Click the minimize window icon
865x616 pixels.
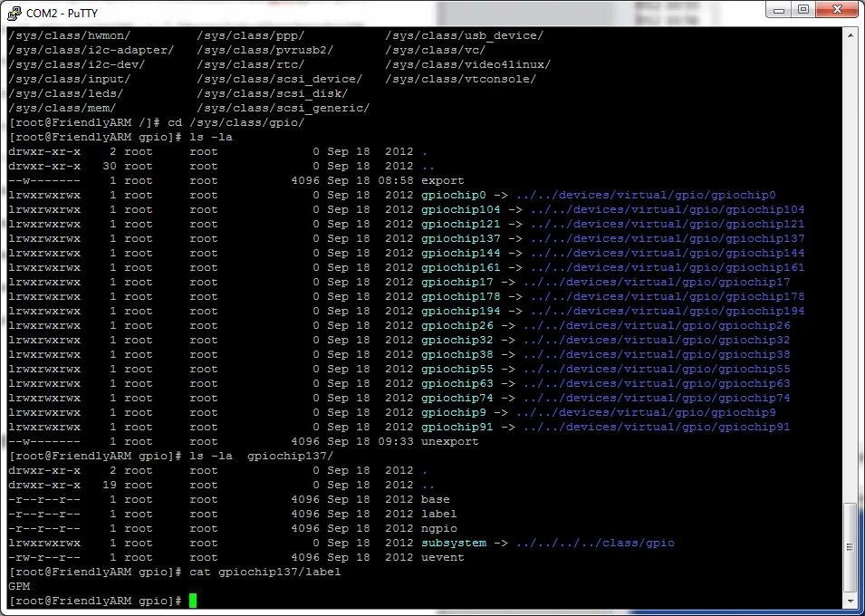779,9
